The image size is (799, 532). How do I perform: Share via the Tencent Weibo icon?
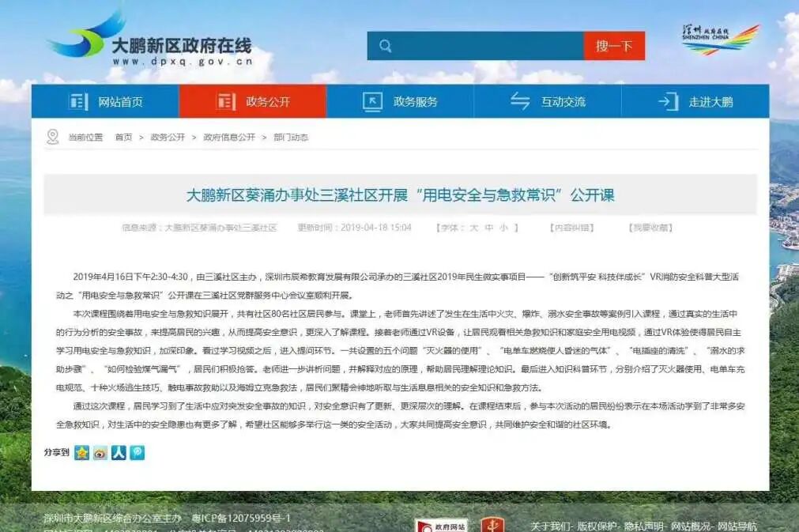coord(135,455)
